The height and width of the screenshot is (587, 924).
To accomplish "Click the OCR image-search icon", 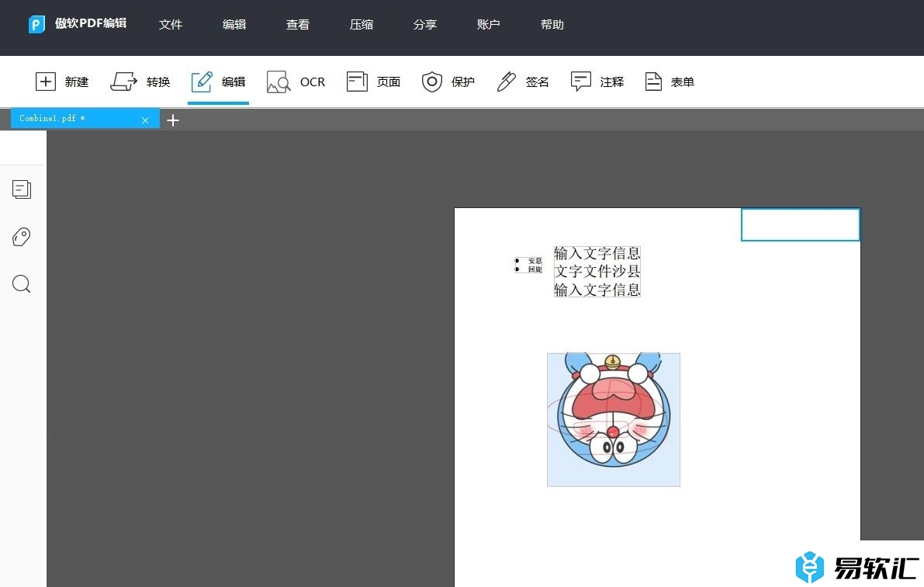I will [279, 82].
